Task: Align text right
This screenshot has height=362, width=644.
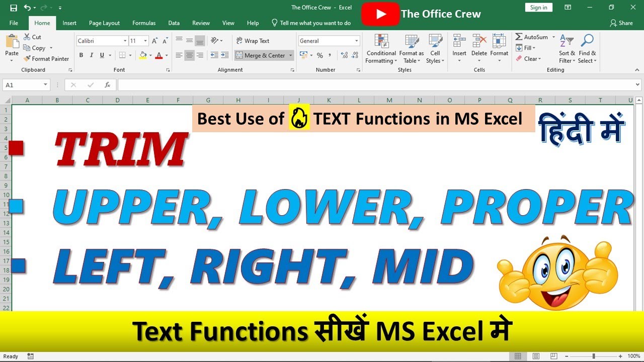Action: point(200,55)
